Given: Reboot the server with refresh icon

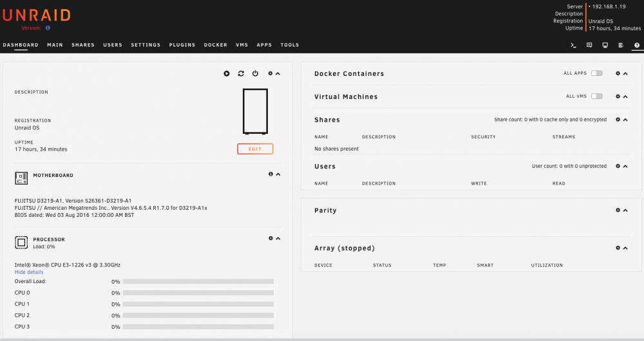Looking at the screenshot, I should (241, 73).
